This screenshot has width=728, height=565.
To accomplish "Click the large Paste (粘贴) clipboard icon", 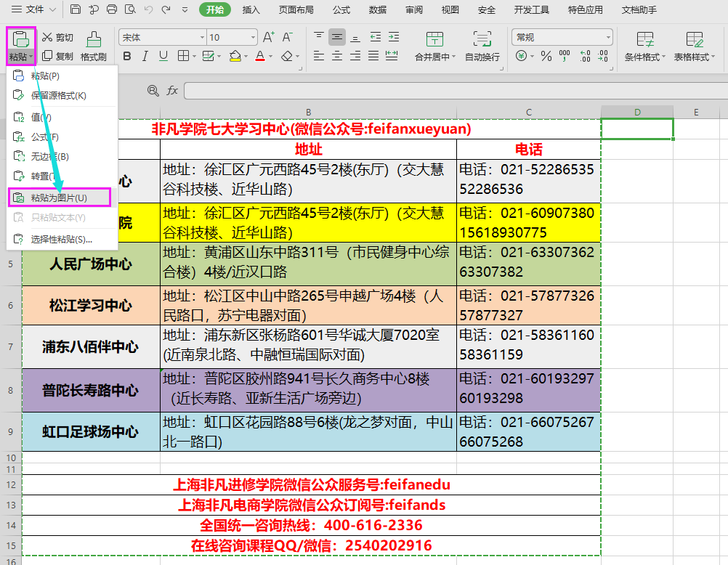I will click(x=20, y=39).
